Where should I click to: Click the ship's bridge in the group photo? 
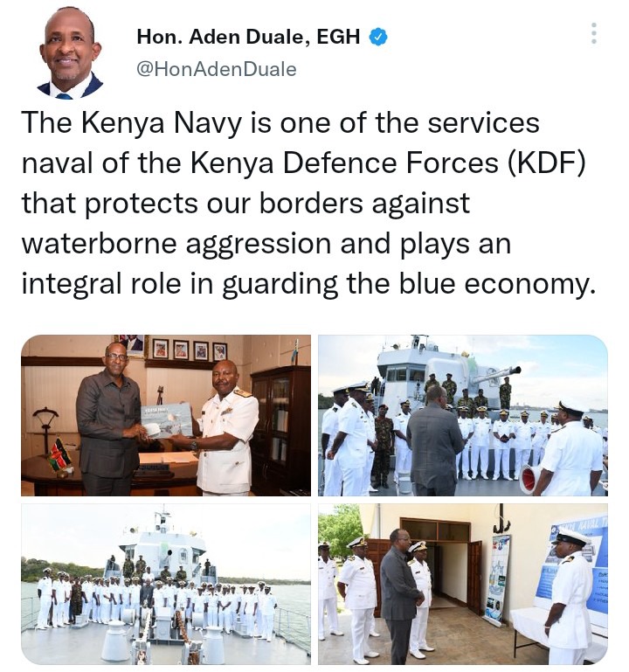[x=162, y=546]
